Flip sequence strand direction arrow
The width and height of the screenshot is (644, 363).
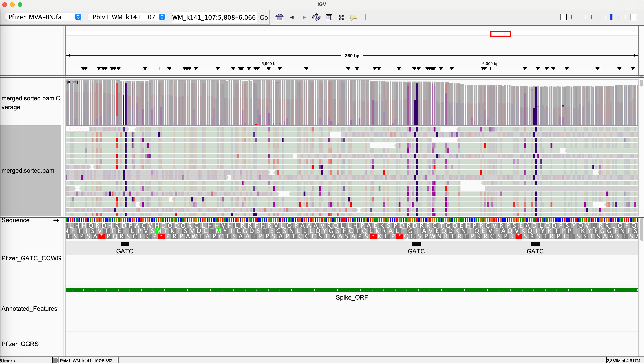(x=56, y=220)
